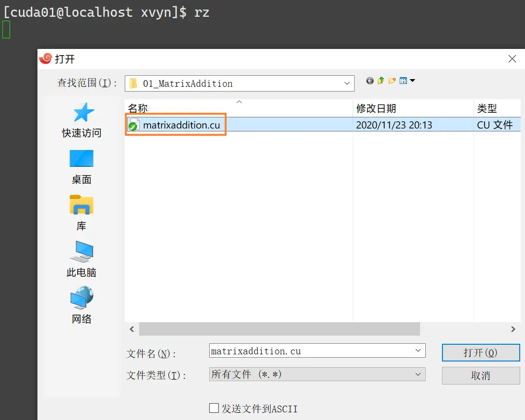Open Quick Access (快速访问) in sidebar

[x=81, y=120]
